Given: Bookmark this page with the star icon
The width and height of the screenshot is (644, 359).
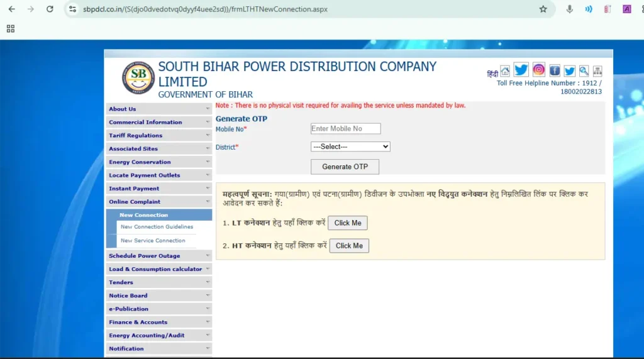Looking at the screenshot, I should (x=543, y=9).
